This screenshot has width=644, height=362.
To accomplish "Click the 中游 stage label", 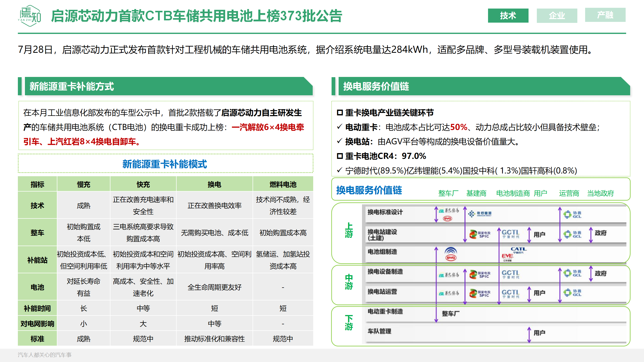I will 349,282.
